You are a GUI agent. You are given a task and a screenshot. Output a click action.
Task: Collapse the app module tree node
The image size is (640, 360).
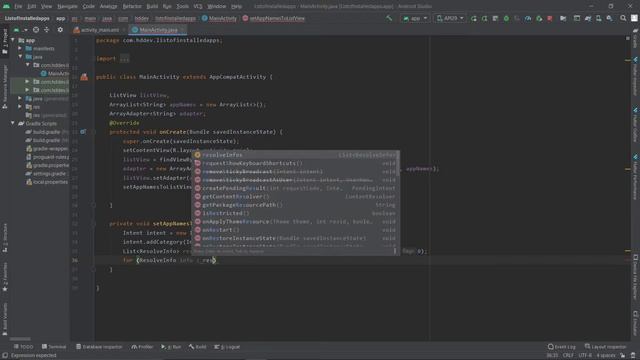click(13, 40)
